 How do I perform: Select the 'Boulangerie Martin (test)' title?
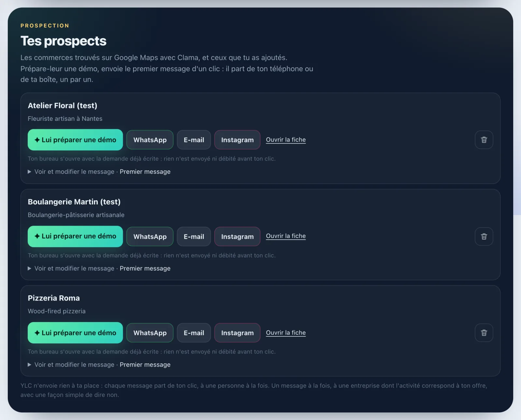(74, 202)
